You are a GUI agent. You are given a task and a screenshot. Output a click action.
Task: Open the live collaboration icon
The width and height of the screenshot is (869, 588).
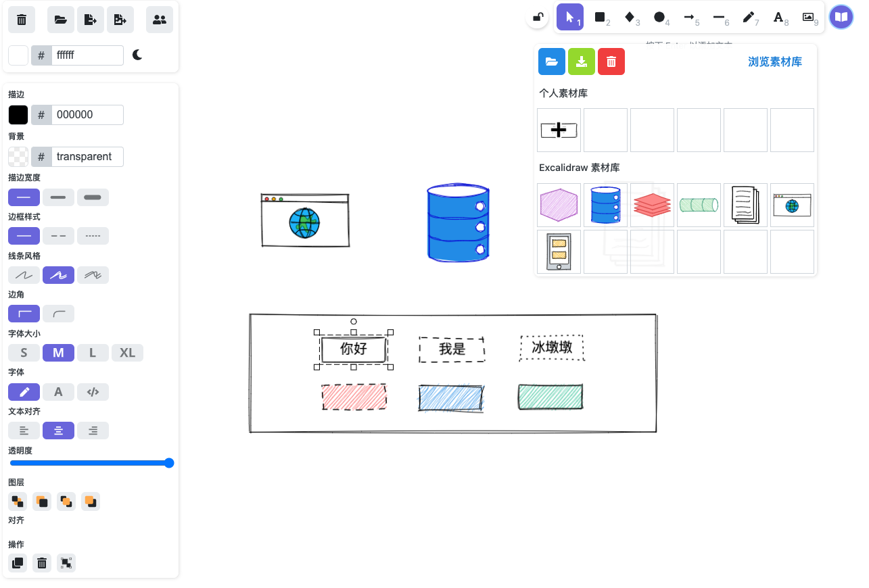160,20
